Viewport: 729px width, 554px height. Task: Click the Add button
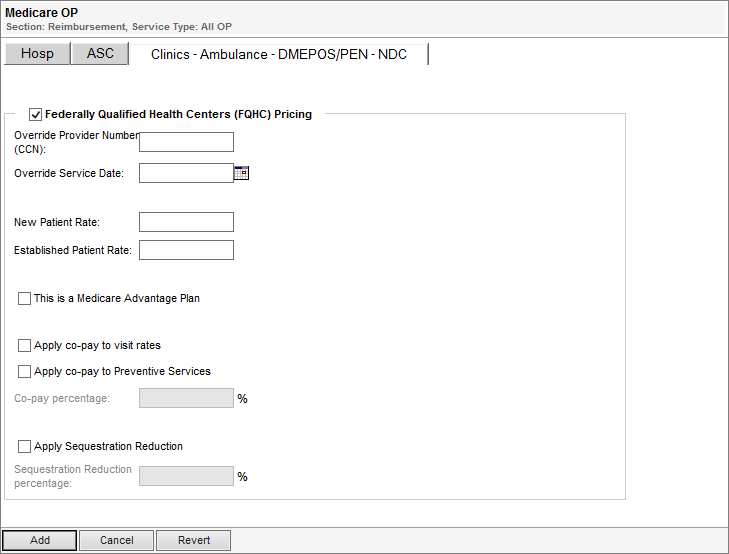pos(40,540)
